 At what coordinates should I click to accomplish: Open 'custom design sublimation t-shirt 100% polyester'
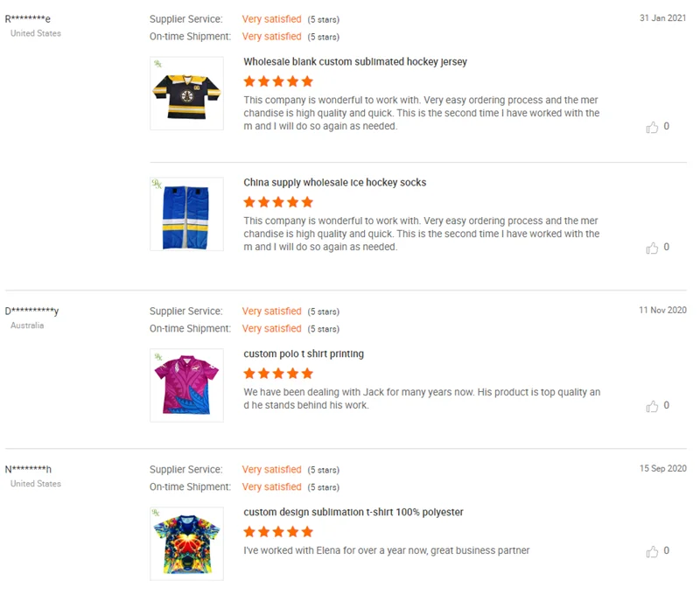pos(353,513)
